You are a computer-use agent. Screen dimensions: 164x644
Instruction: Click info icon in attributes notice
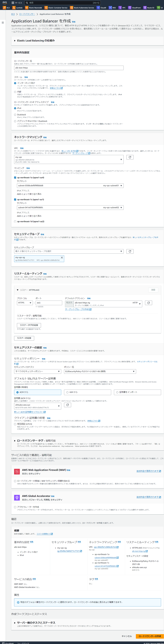18,602
